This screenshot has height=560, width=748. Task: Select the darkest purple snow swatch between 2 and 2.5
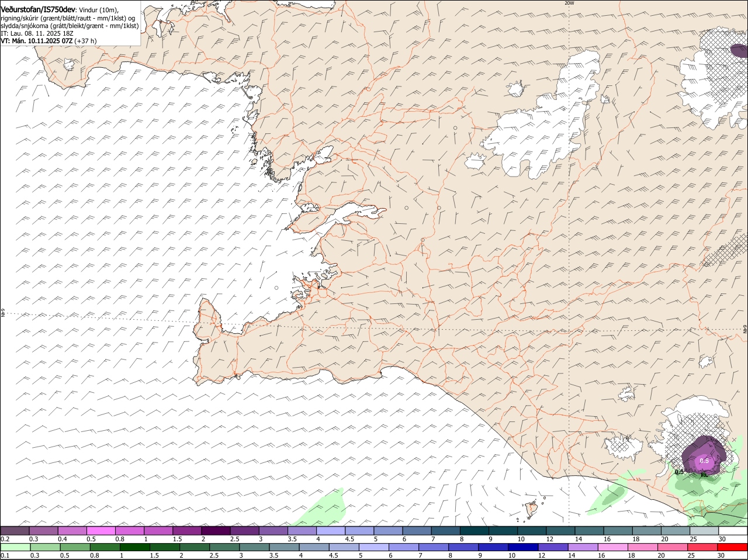(215, 531)
